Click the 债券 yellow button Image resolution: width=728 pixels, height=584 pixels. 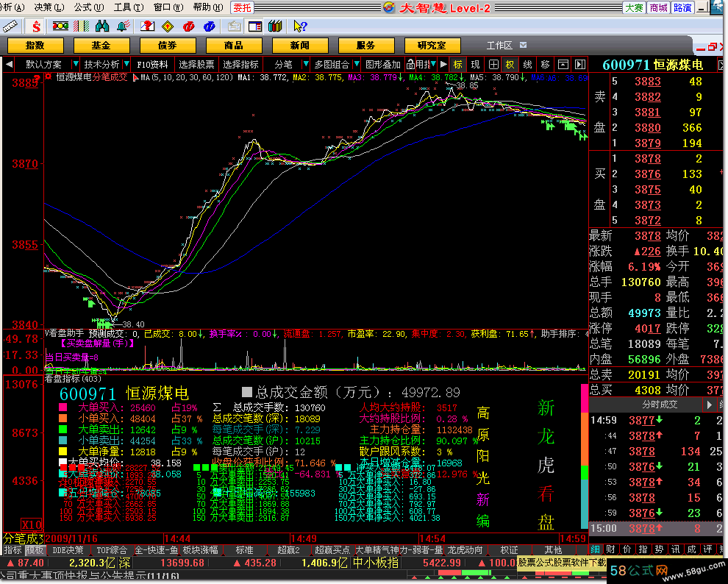tap(168, 46)
